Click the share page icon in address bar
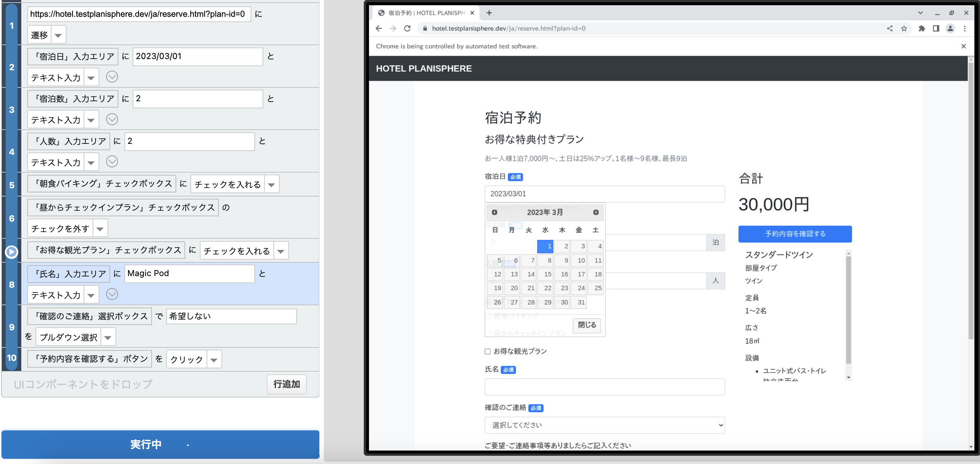980x464 pixels. [890, 28]
